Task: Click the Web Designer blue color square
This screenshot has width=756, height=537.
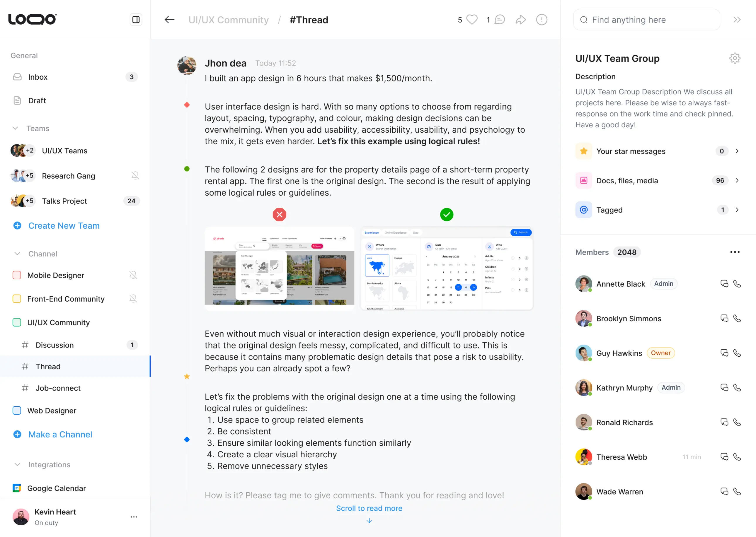Action: point(17,410)
